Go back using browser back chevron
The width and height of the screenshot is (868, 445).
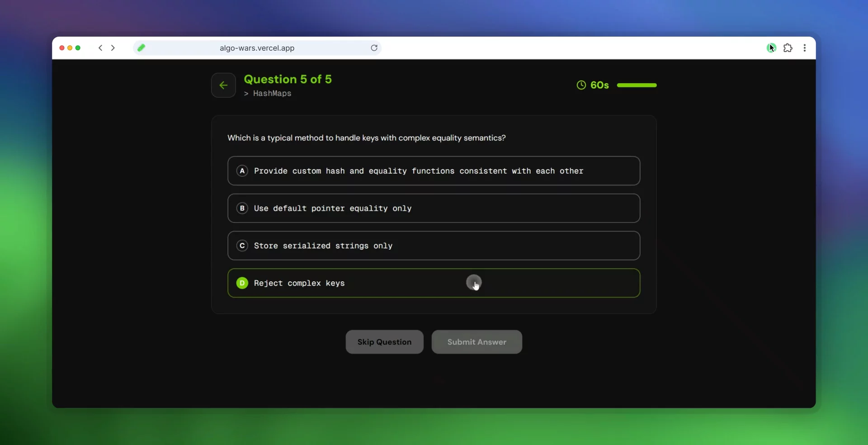point(100,48)
